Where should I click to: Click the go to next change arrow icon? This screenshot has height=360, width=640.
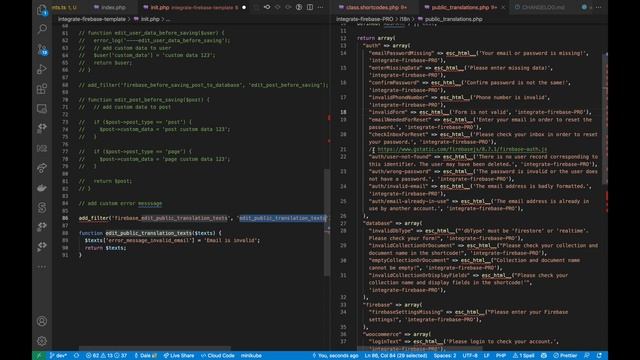point(288,7)
